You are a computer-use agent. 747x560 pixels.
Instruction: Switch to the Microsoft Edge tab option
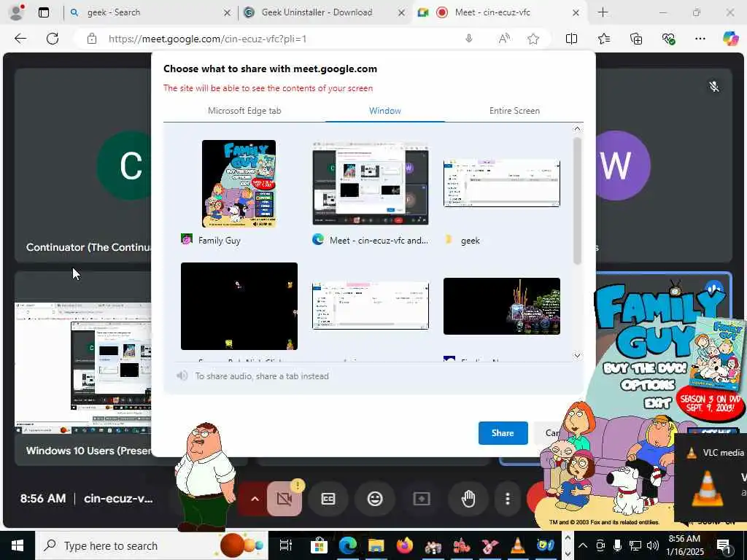click(x=244, y=111)
